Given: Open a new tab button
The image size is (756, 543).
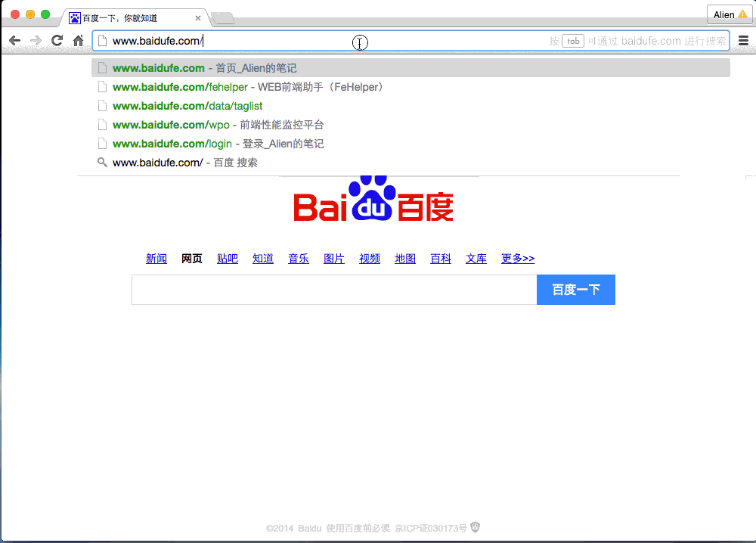Looking at the screenshot, I should pos(223,18).
